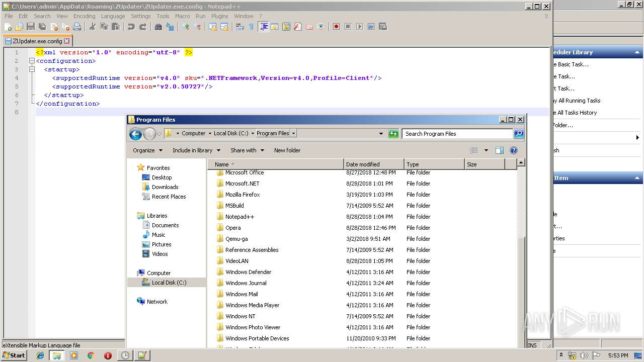Click the Start button on taskbar
Screen dimensions: 644x362
coord(14,355)
